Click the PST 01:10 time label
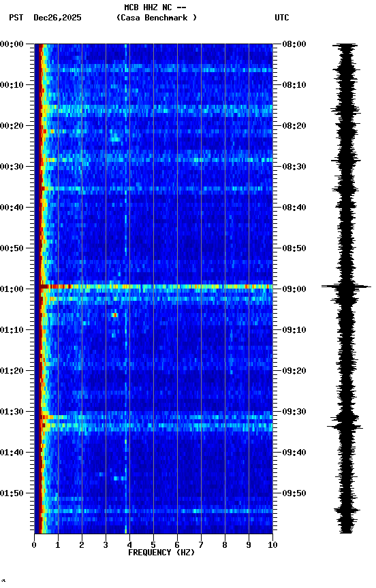Viewport: 376px width, 588px height. coord(12,330)
